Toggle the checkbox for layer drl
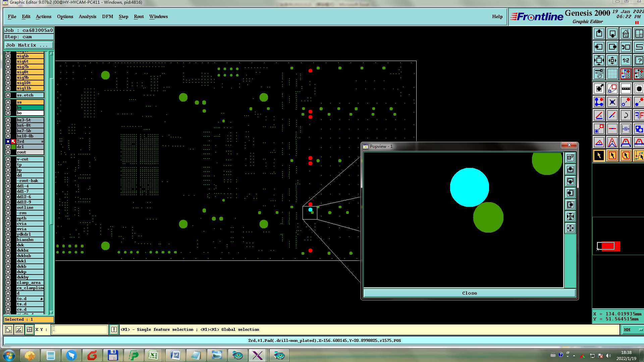Viewport: 644px width, 362px height. pyautogui.click(x=8, y=147)
